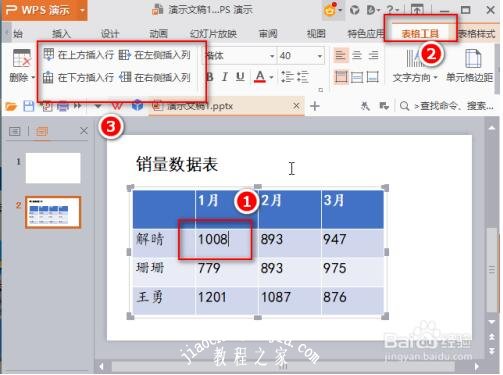503x375 pixels.
Task: Open the 幻灯片放映 ribbon tab
Action: 213,34
